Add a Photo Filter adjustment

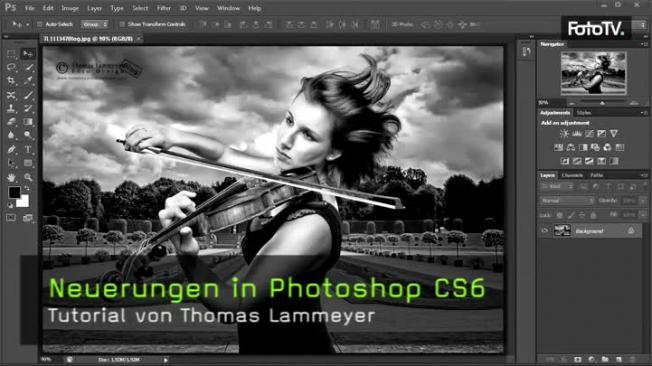pyautogui.click(x=595, y=147)
